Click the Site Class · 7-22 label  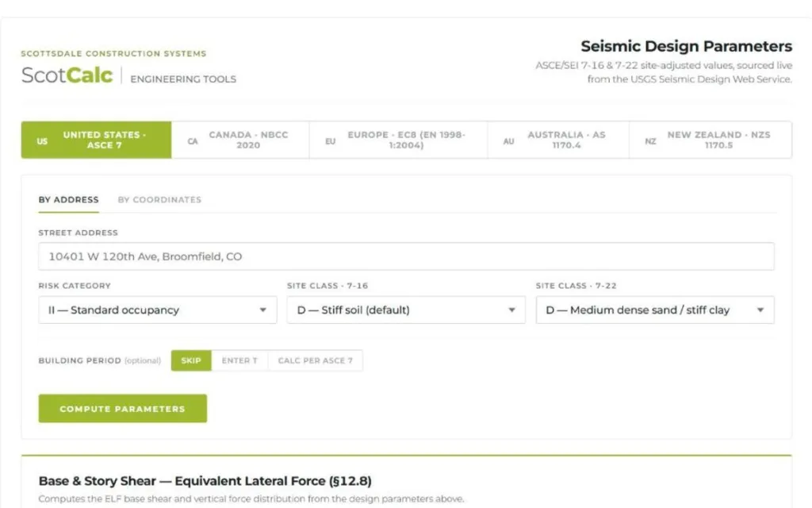[576, 286]
